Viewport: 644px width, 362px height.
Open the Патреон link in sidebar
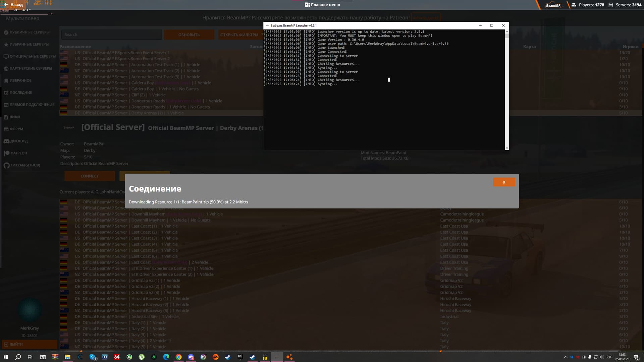coord(15,153)
